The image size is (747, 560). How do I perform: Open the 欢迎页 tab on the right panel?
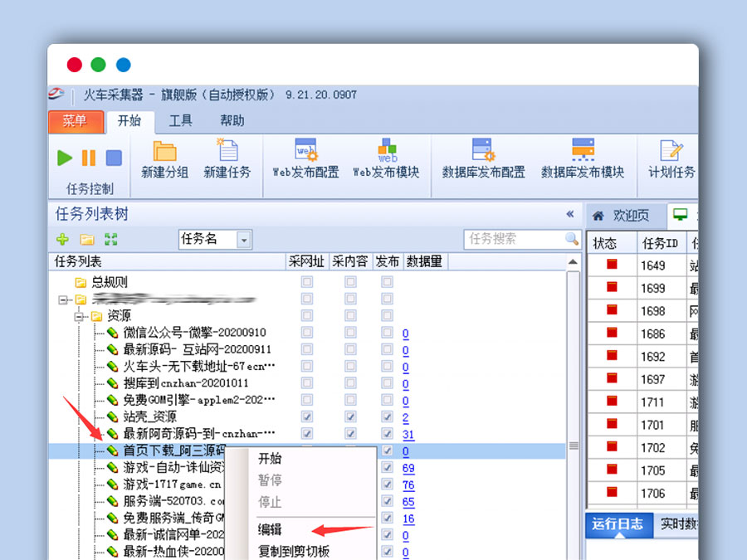(632, 216)
